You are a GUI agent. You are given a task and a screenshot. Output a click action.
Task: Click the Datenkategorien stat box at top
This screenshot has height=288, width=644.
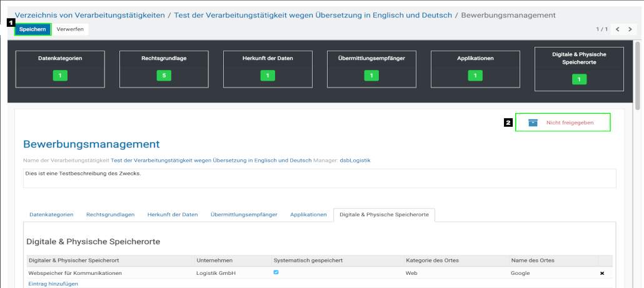pyautogui.click(x=59, y=69)
